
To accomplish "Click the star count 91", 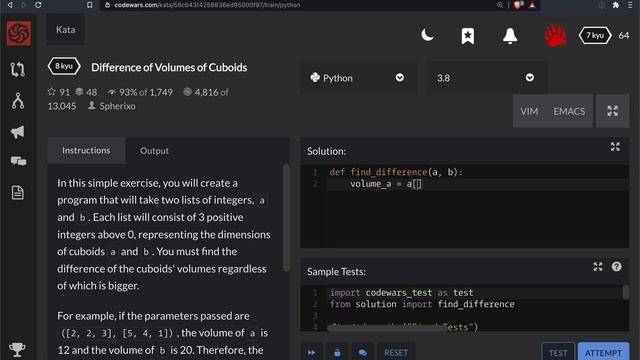I will [59, 92].
